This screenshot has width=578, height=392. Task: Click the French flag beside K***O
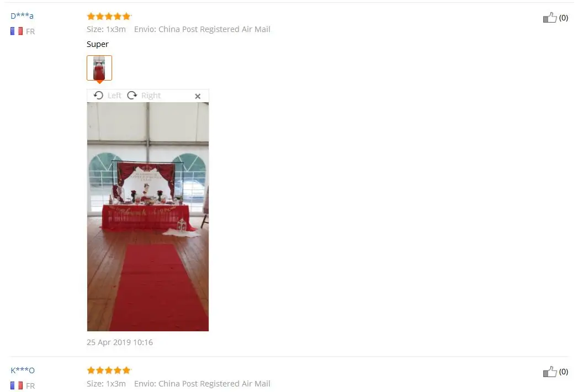[17, 385]
